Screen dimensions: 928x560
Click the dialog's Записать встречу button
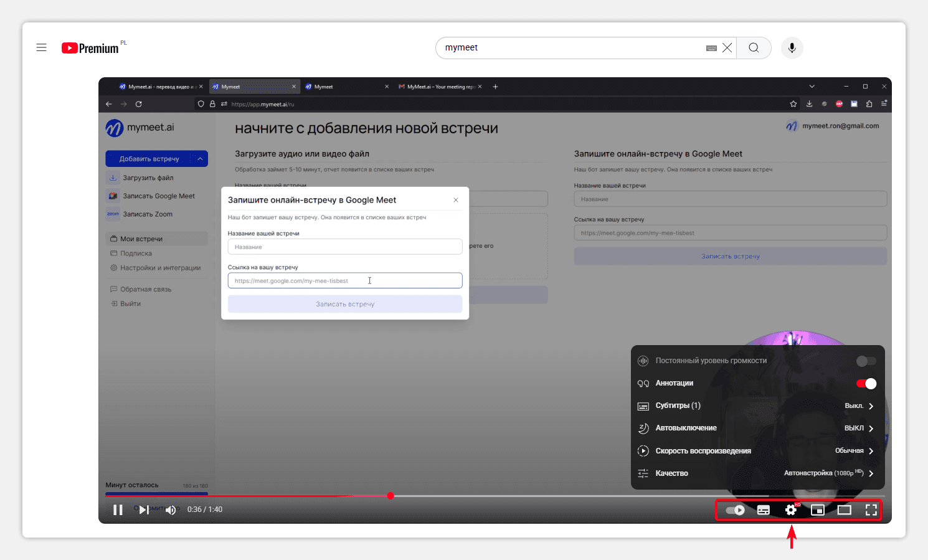(x=345, y=304)
